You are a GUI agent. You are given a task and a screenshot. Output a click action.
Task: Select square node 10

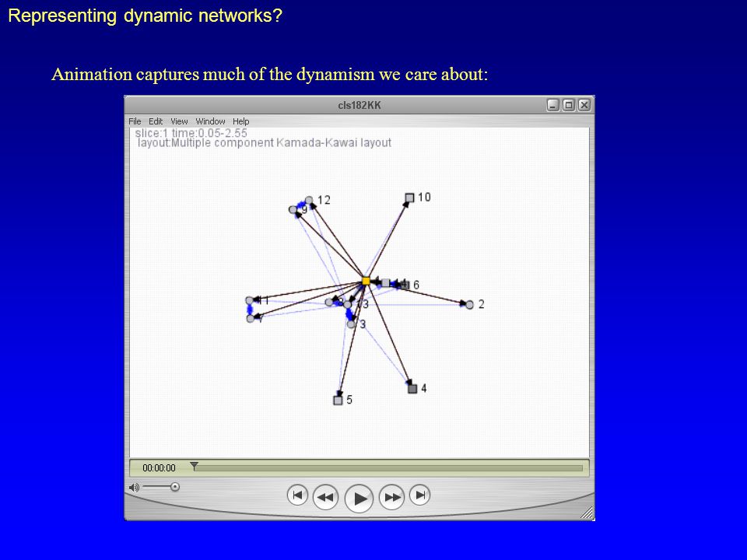point(409,198)
